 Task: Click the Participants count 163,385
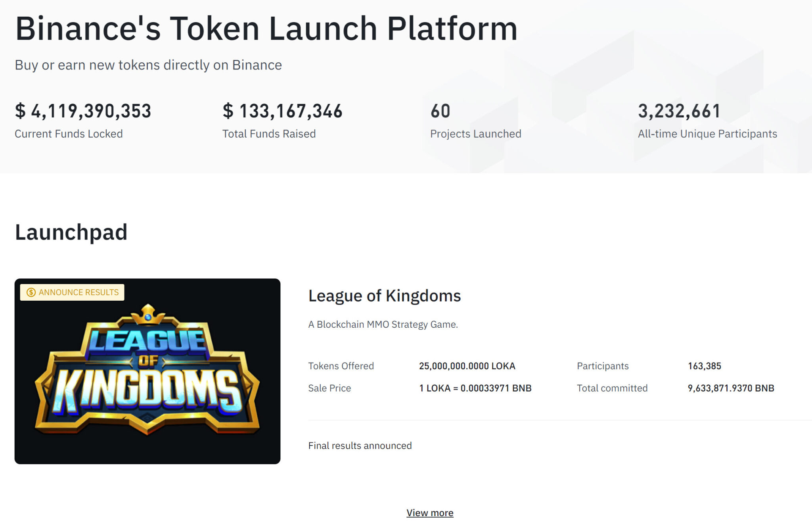click(x=704, y=366)
